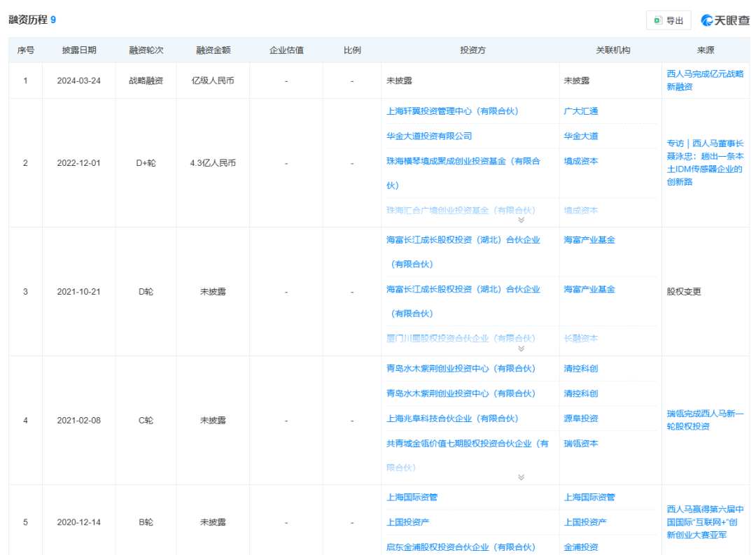
Task: Select date cell 2021-02-08
Action: point(79,421)
